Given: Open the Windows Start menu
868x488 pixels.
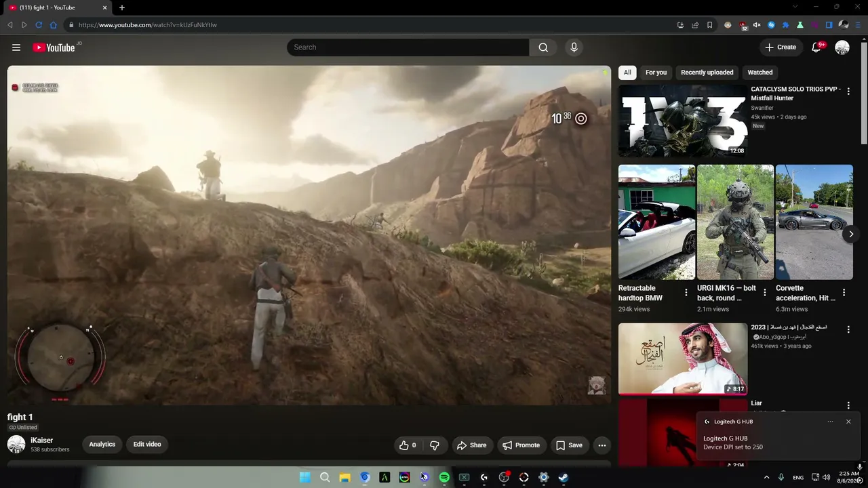Looking at the screenshot, I should [x=305, y=477].
